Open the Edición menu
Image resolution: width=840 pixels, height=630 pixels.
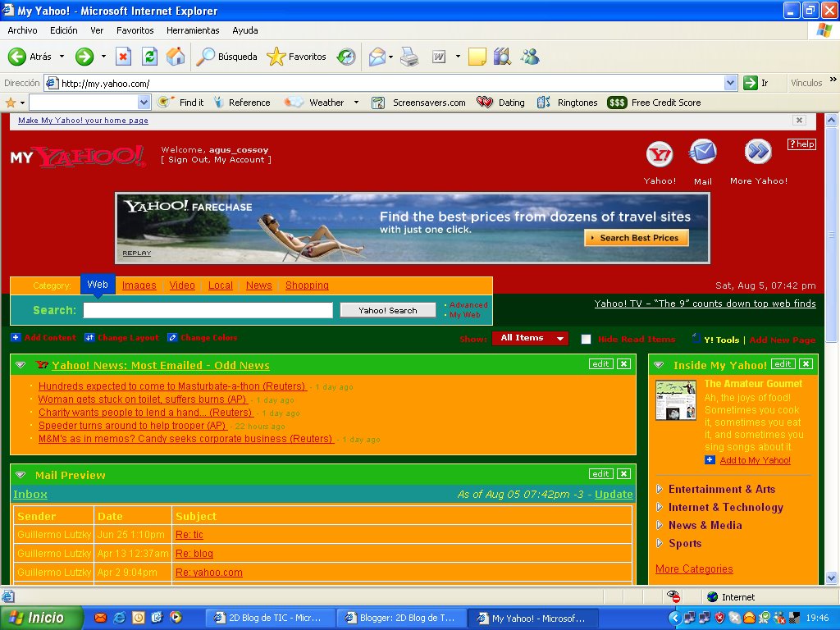pos(64,30)
